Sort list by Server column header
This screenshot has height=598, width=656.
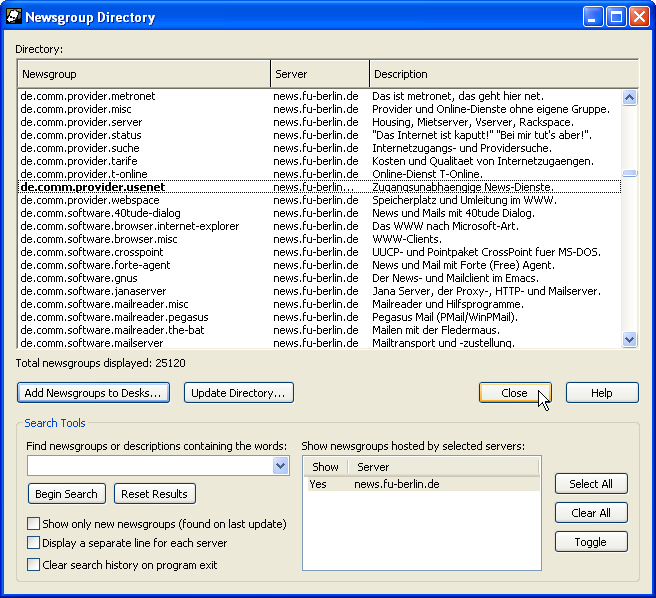(x=319, y=74)
